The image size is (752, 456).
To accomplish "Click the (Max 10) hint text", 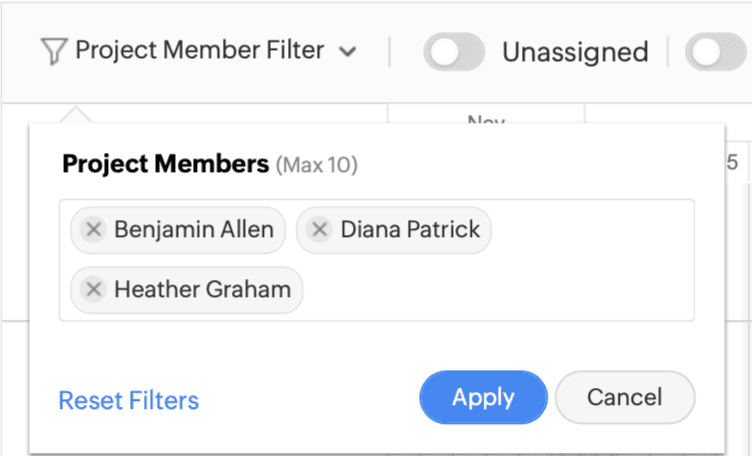I will pos(316,165).
